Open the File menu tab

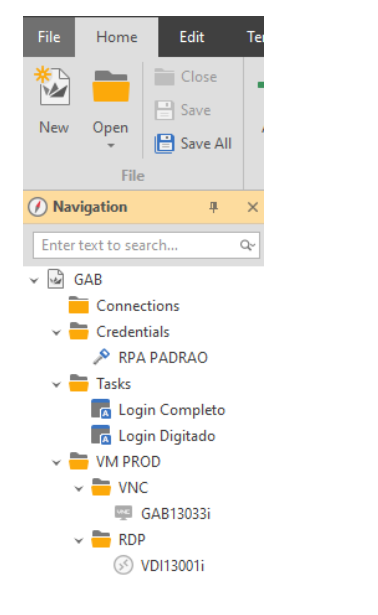pyautogui.click(x=49, y=37)
